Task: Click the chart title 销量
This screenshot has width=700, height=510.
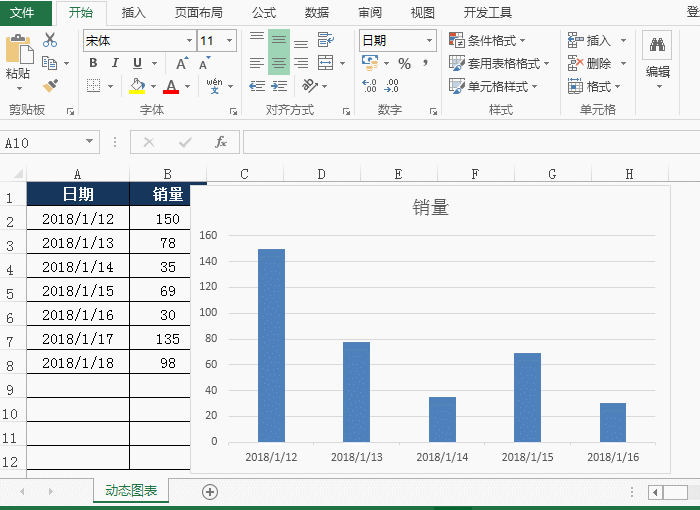Action: (x=430, y=208)
